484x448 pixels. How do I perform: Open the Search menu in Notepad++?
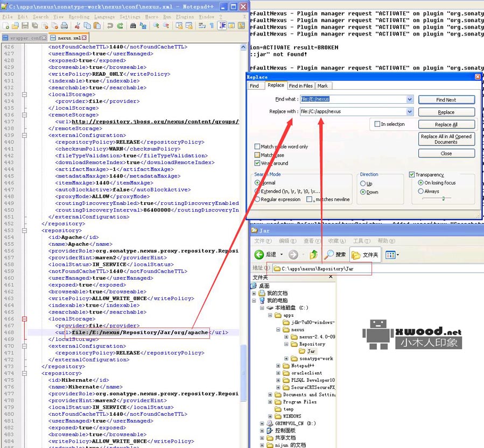pyautogui.click(x=40, y=17)
